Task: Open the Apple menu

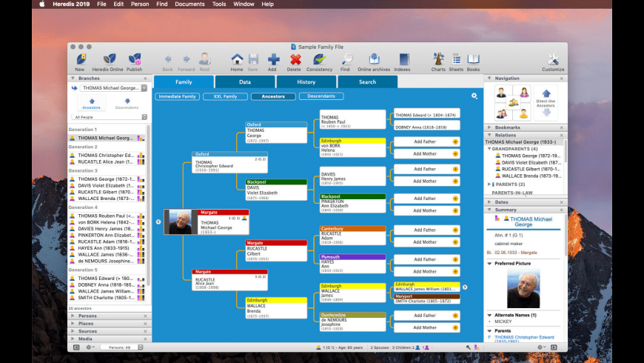Action: 42,4
